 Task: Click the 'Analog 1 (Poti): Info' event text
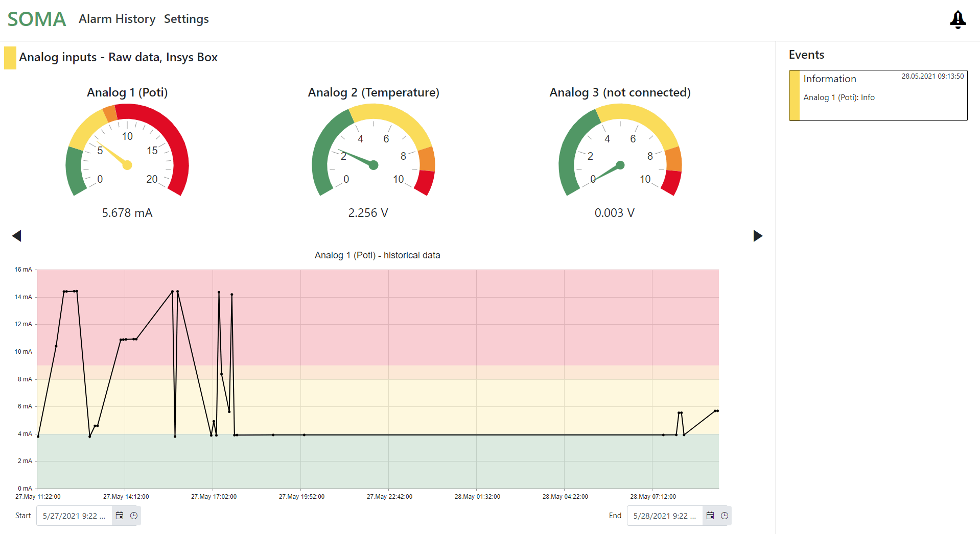click(839, 97)
